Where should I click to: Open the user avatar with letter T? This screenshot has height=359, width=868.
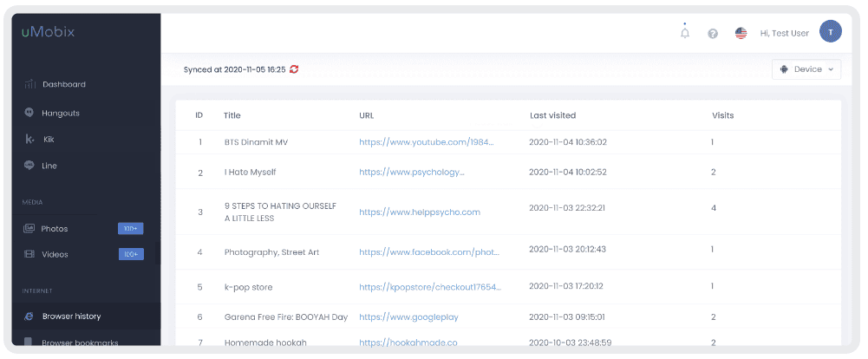pyautogui.click(x=831, y=33)
